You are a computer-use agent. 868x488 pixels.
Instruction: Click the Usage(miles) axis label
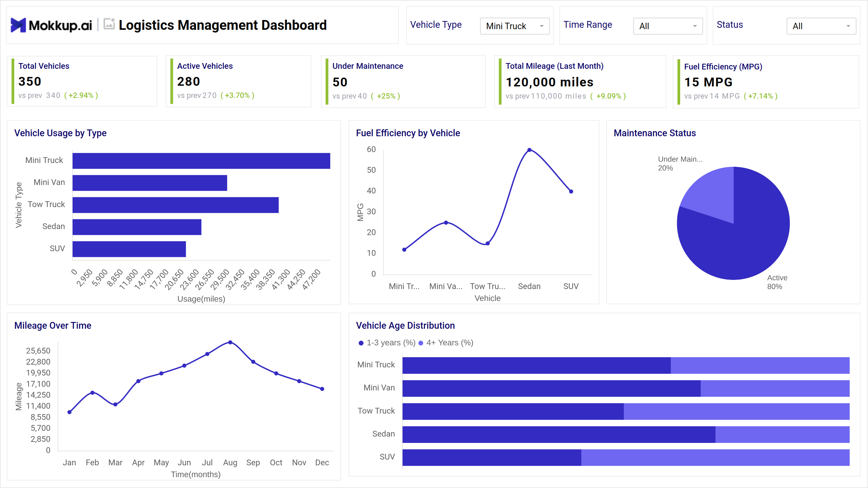[x=201, y=299]
